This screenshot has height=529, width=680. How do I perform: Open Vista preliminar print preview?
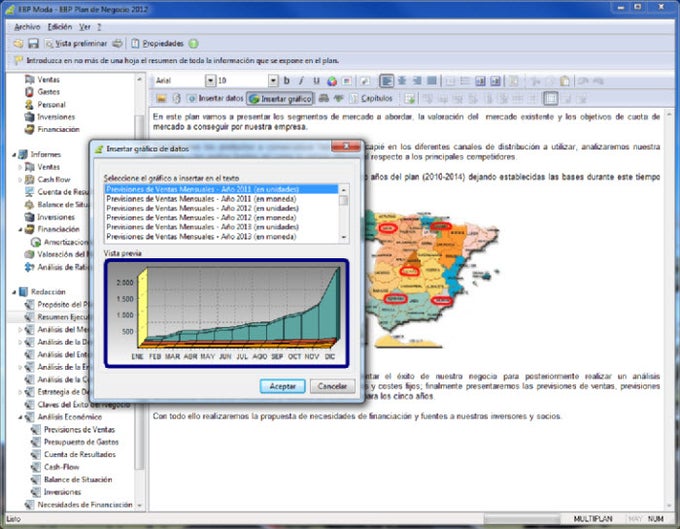coord(76,43)
